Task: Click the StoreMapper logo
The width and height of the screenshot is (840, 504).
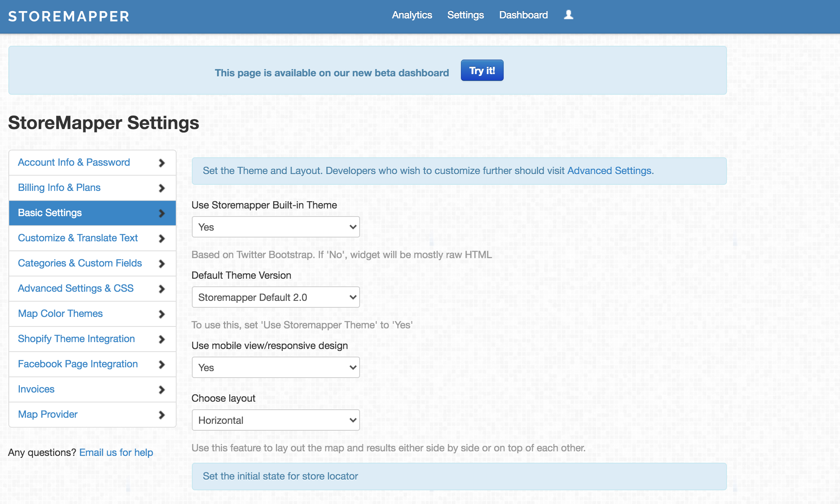Action: pyautogui.click(x=69, y=16)
